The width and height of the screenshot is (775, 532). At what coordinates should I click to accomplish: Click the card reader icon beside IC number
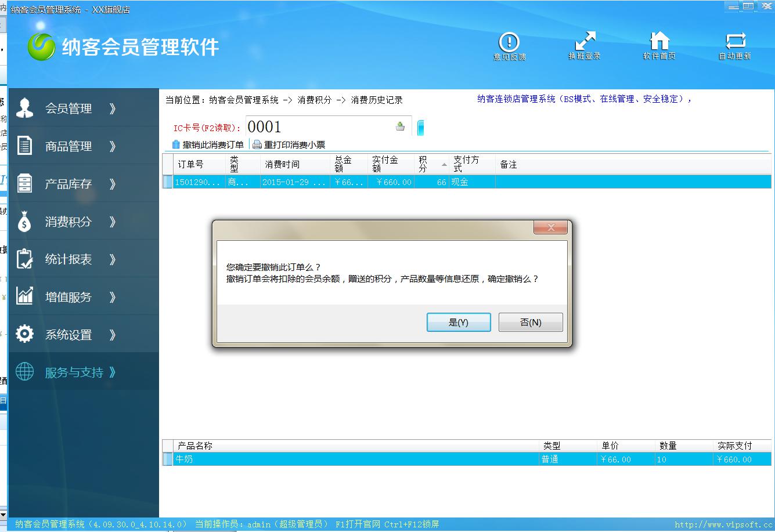click(x=400, y=126)
